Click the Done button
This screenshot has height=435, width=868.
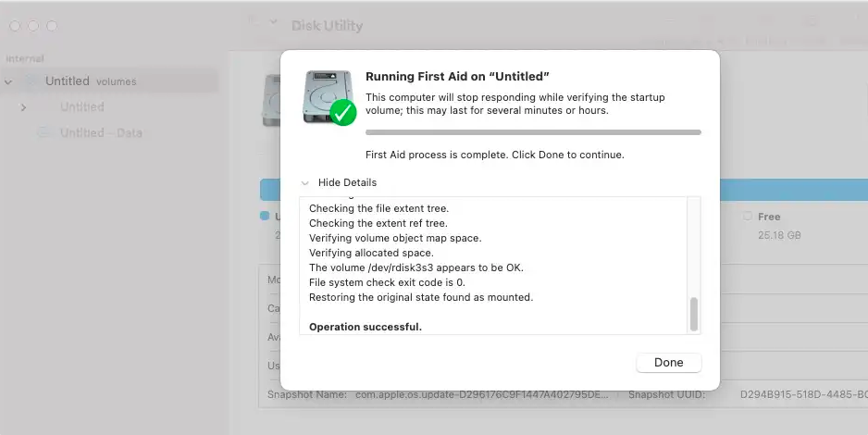pyautogui.click(x=668, y=363)
